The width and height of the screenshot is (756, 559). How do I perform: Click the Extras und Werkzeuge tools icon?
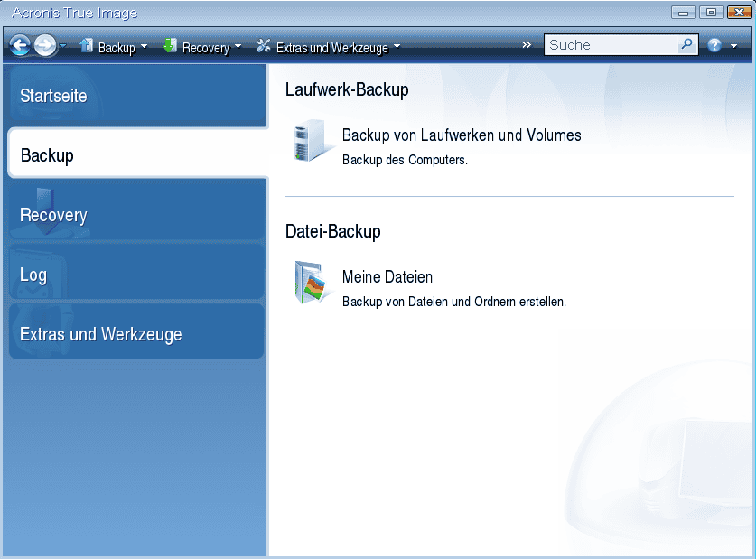[x=263, y=46]
